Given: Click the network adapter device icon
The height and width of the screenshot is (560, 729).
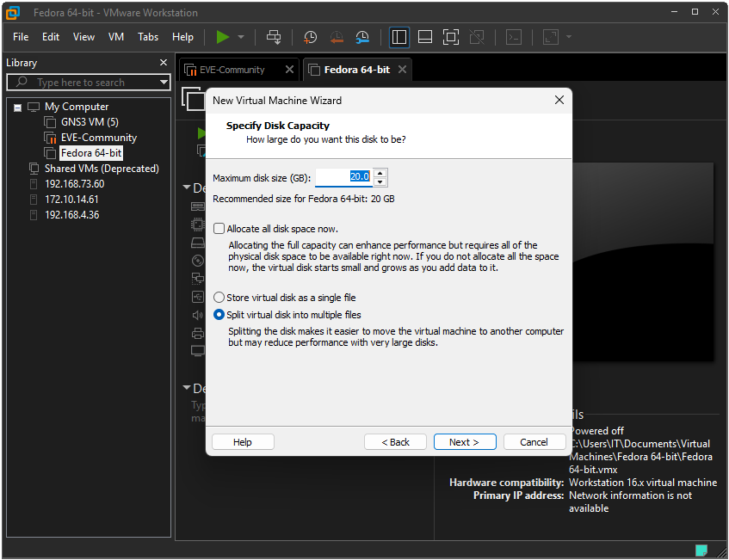Looking at the screenshot, I should [198, 279].
